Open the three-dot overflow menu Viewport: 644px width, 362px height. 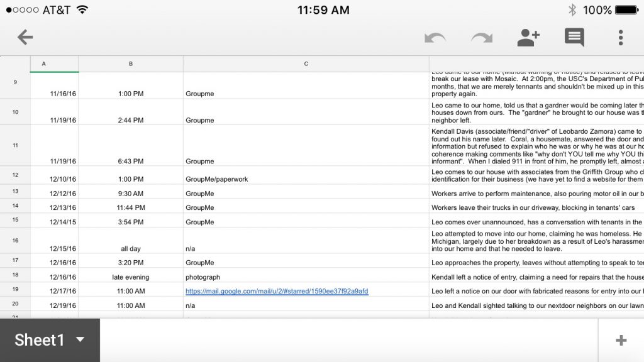(x=620, y=38)
